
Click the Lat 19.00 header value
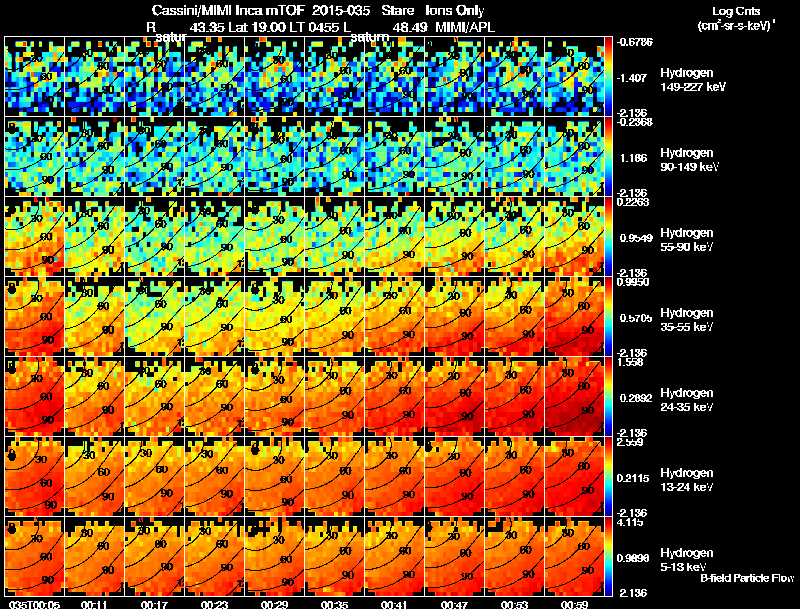pyautogui.click(x=256, y=27)
